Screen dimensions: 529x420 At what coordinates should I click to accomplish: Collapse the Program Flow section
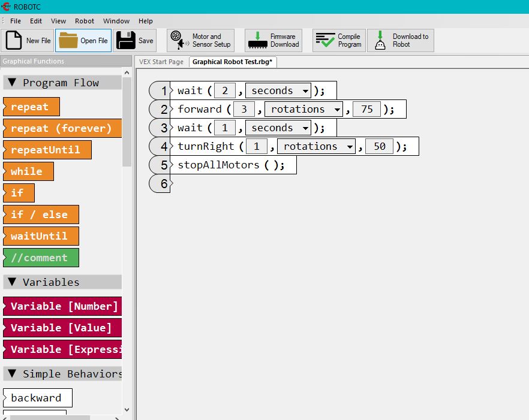pos(12,83)
